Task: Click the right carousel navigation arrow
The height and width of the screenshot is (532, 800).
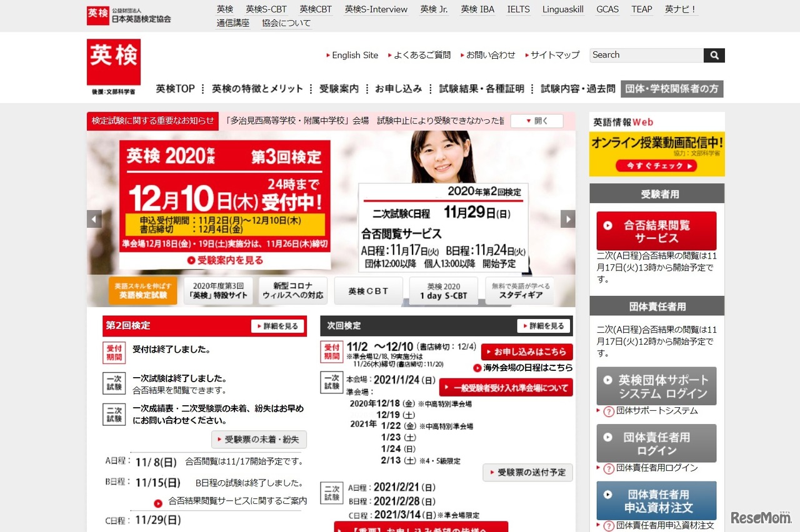Action: tap(568, 219)
